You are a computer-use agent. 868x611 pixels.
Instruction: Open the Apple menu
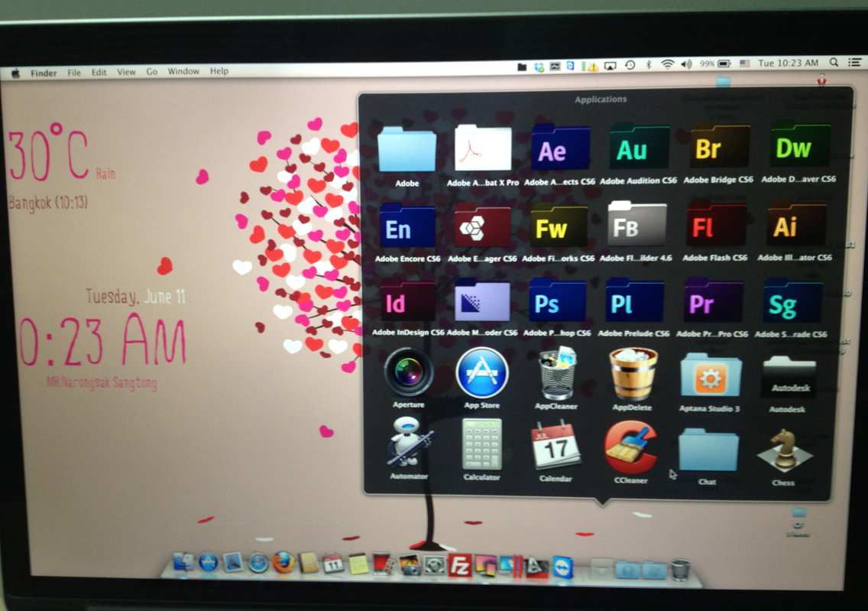(15, 73)
